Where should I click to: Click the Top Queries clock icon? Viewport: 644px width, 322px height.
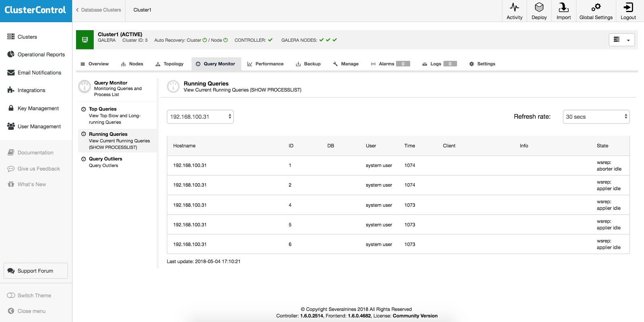coord(84,109)
